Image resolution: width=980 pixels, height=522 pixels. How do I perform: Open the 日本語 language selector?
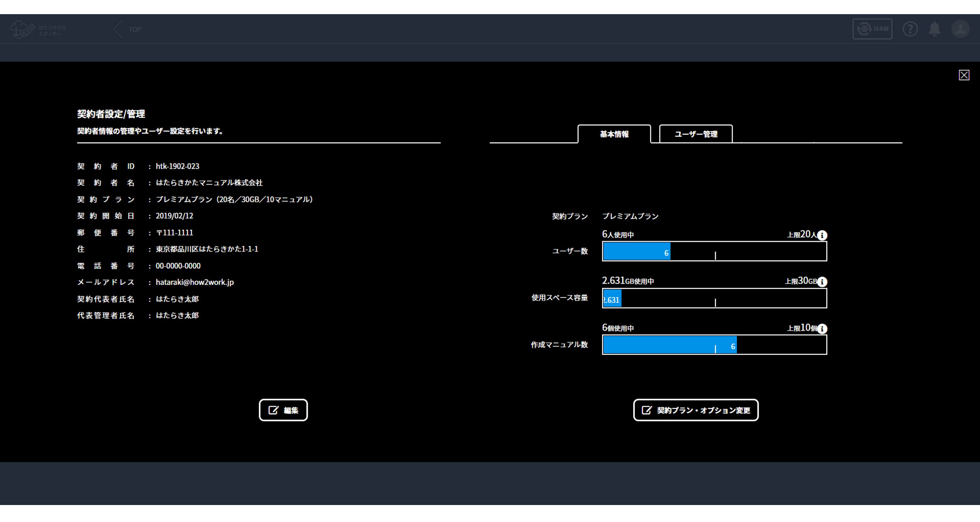pos(872,29)
